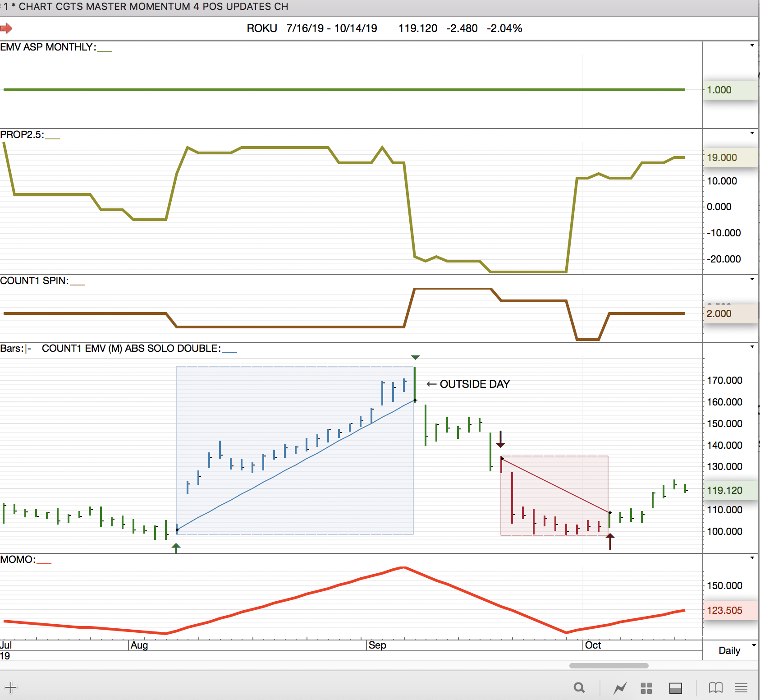Click the horizontal chart scrollbar thumb

point(609,666)
